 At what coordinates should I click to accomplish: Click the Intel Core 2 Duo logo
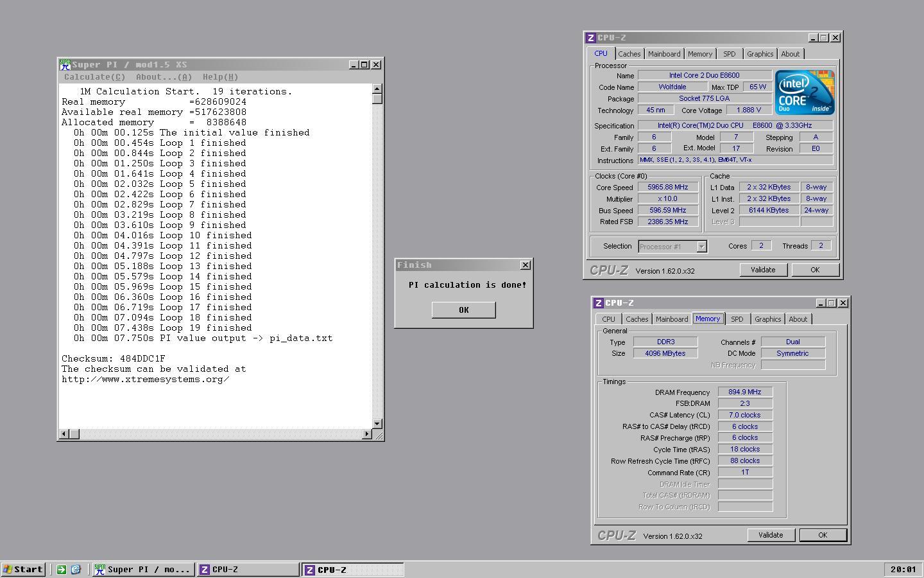[x=805, y=92]
